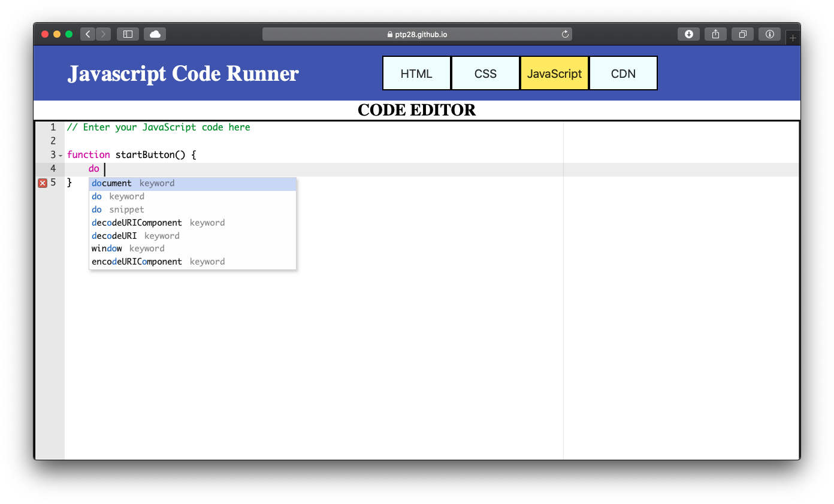Screen dimensions: 834x504
Task: Show the Safari sidebar
Action: point(128,34)
